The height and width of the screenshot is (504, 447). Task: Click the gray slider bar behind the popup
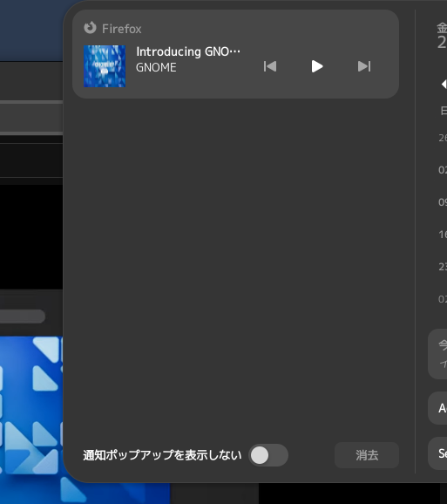[23, 317]
